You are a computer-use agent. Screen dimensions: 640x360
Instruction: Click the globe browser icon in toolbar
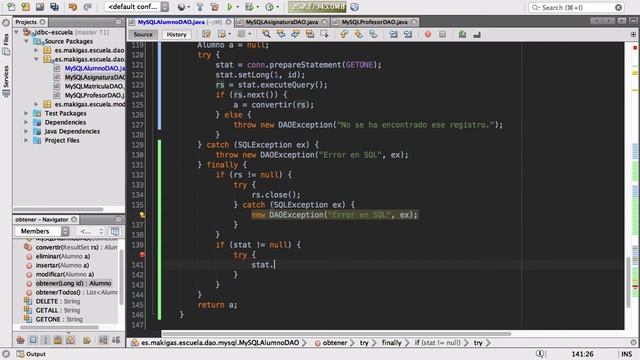182,7
